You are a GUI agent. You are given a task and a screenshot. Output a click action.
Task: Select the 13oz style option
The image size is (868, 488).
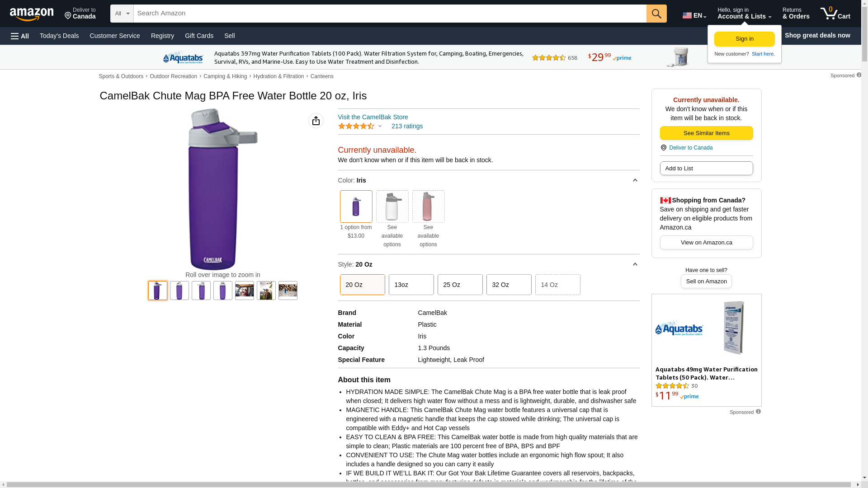(411, 285)
